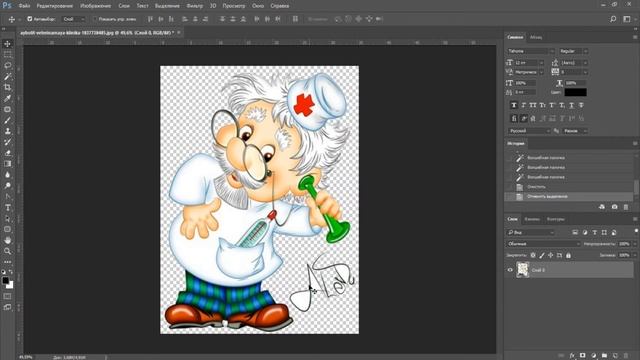Select the Brush tool
This screenshot has height=360, width=640.
coord(7,120)
